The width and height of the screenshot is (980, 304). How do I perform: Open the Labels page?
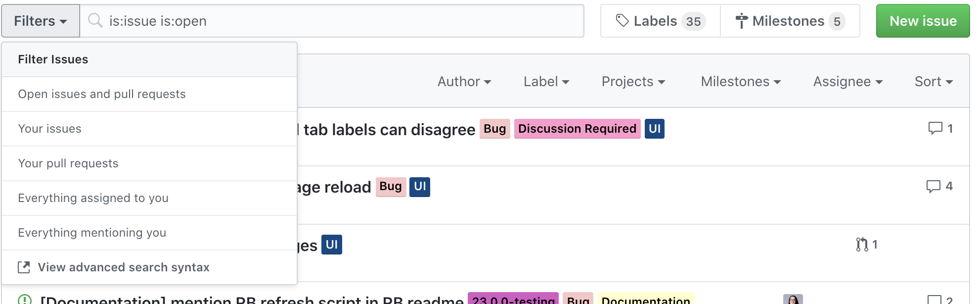[661, 21]
